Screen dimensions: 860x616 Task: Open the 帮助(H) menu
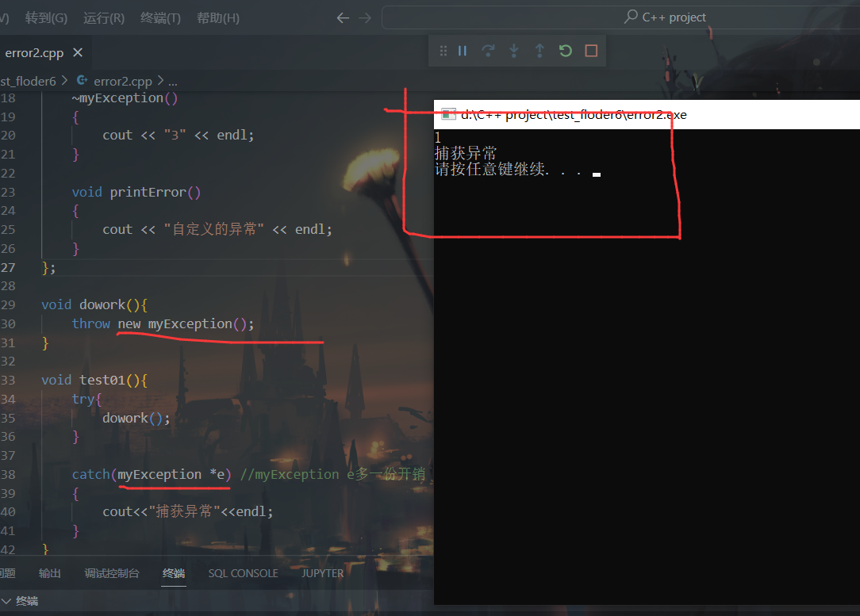(x=217, y=17)
